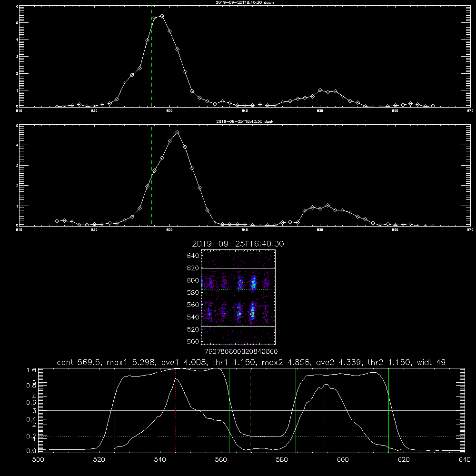Click the y-axis label "560" beside the heatmap
Image resolution: width=476 pixels, height=476 pixels.
[193, 305]
